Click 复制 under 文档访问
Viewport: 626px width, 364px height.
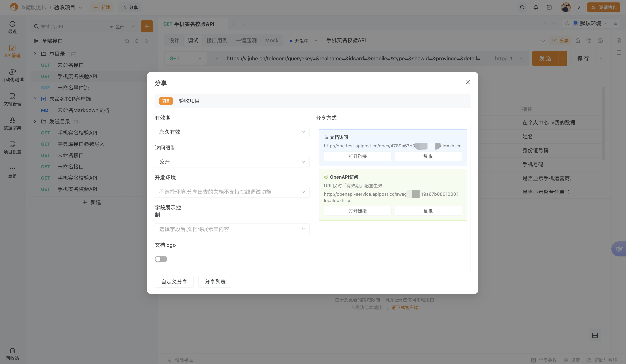(428, 156)
